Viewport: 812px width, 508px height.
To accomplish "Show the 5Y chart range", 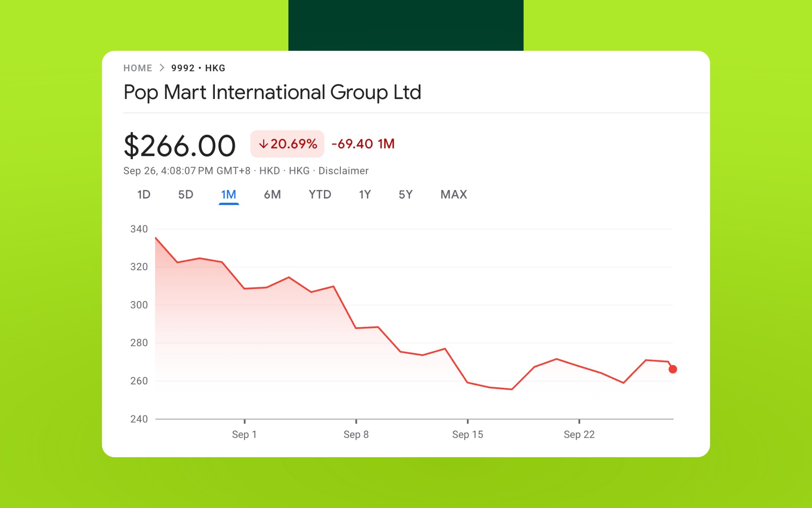I will [x=405, y=195].
